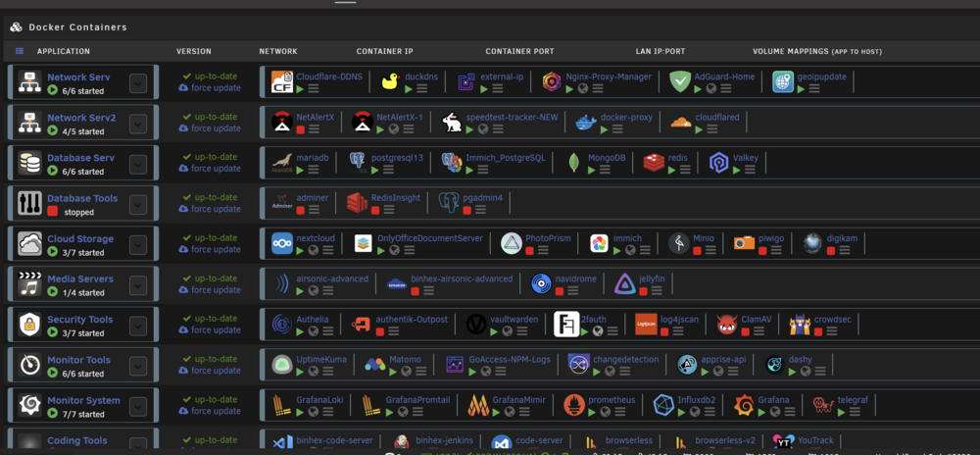
Task: Open the Cloudflare-DDNS container icon
Action: click(282, 81)
